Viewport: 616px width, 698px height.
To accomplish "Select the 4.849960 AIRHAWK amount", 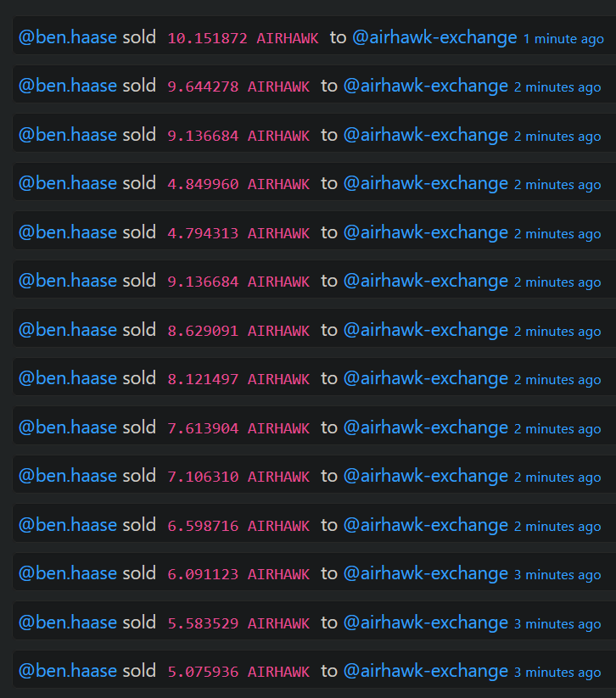I will [x=238, y=184].
